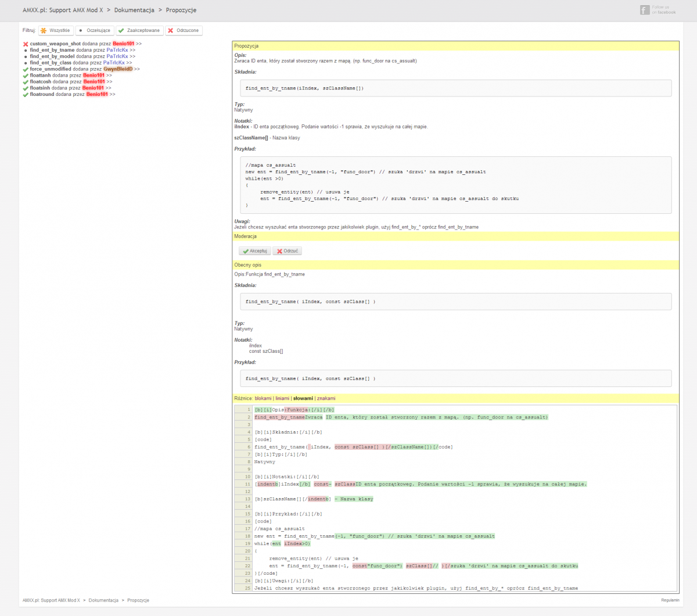Screen dimensions: 697x616
Task: Open Propozycje in header breadcrumb
Action: [181, 10]
